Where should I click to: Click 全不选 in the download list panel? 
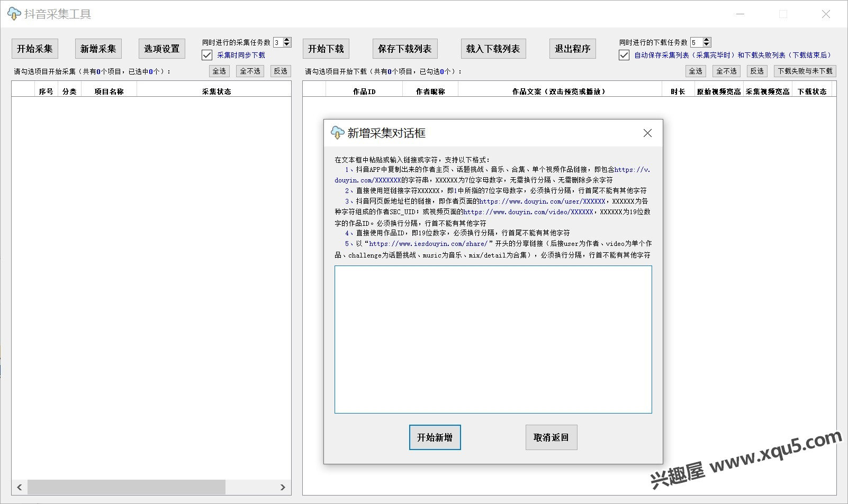(726, 71)
